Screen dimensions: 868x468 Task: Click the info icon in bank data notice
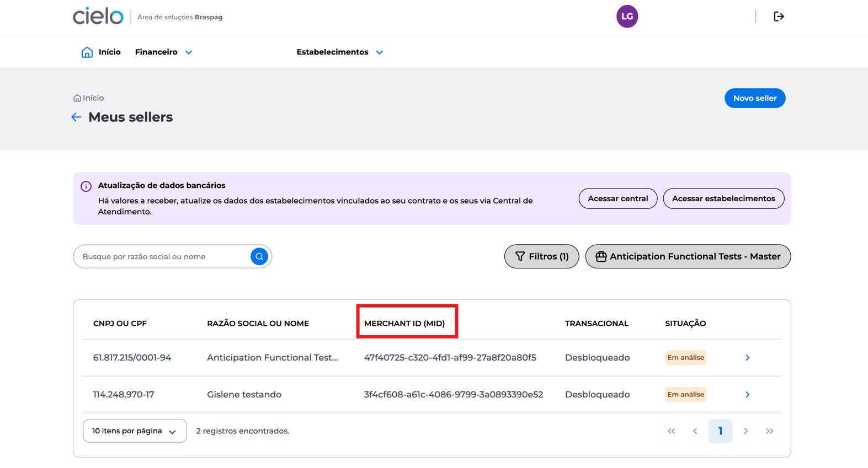[x=86, y=186]
